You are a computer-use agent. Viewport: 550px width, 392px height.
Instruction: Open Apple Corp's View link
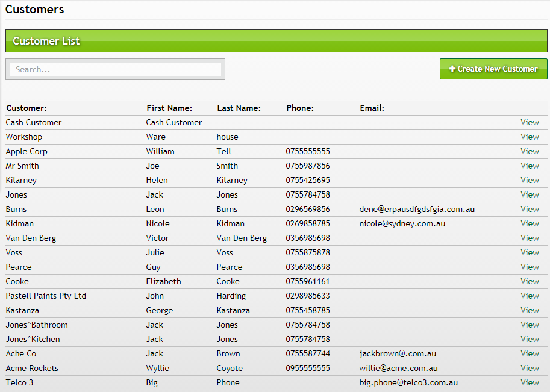[530, 151]
